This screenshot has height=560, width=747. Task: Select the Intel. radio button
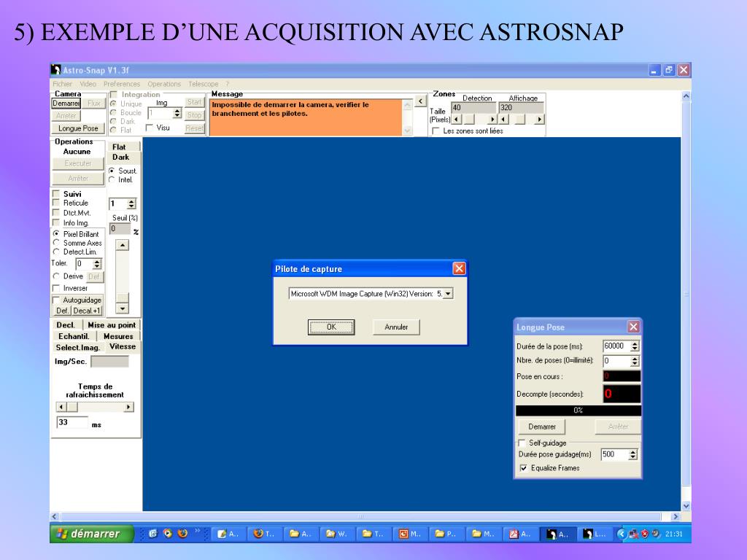112,179
